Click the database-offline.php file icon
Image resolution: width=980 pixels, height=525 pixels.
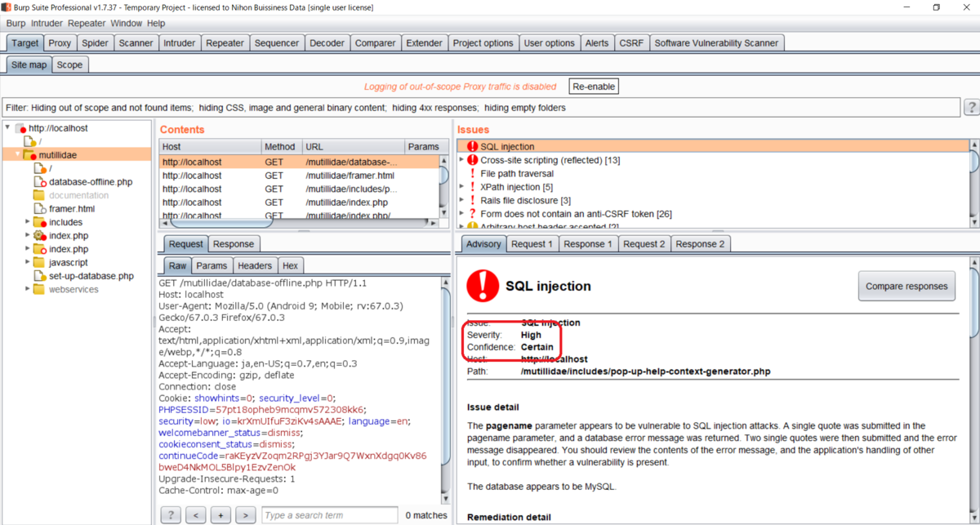(x=39, y=182)
